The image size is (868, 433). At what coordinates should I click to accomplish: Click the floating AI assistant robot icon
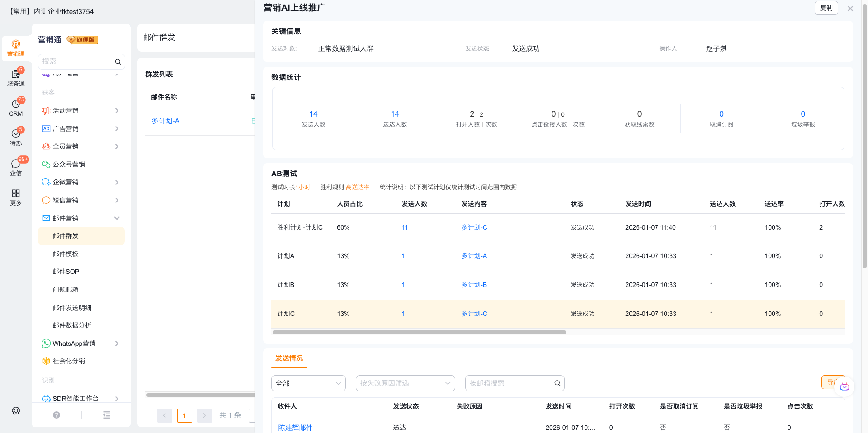click(844, 386)
